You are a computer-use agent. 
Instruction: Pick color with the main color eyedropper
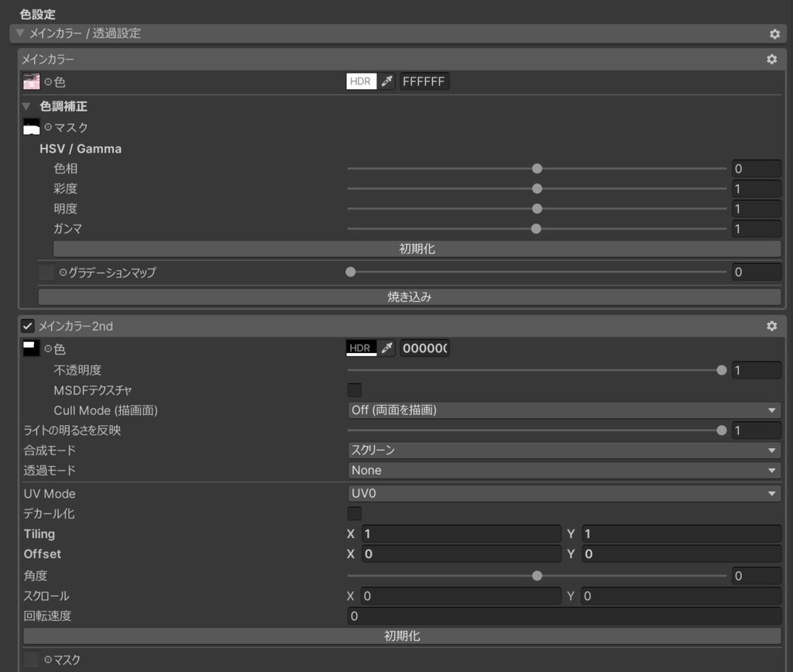[387, 81]
